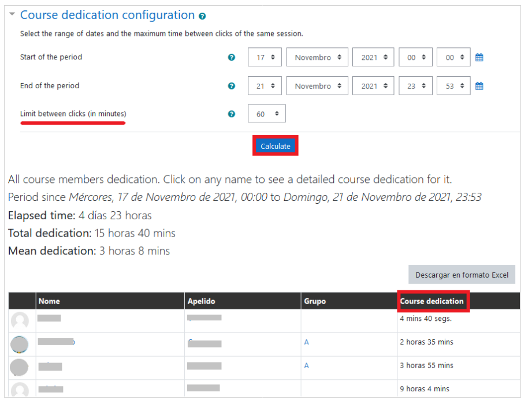Open the start day dropdown showing 17
This screenshot has height=404, width=532.
coord(265,58)
